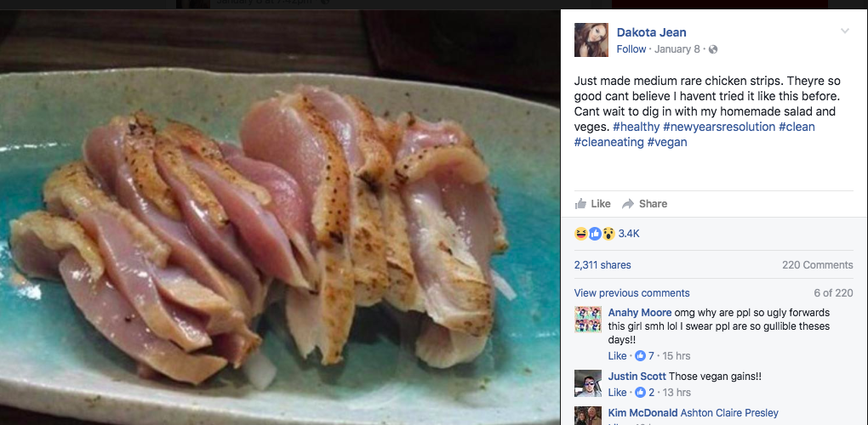868x425 pixels.
Task: Click the public globe privacy icon
Action: pyautogui.click(x=713, y=49)
